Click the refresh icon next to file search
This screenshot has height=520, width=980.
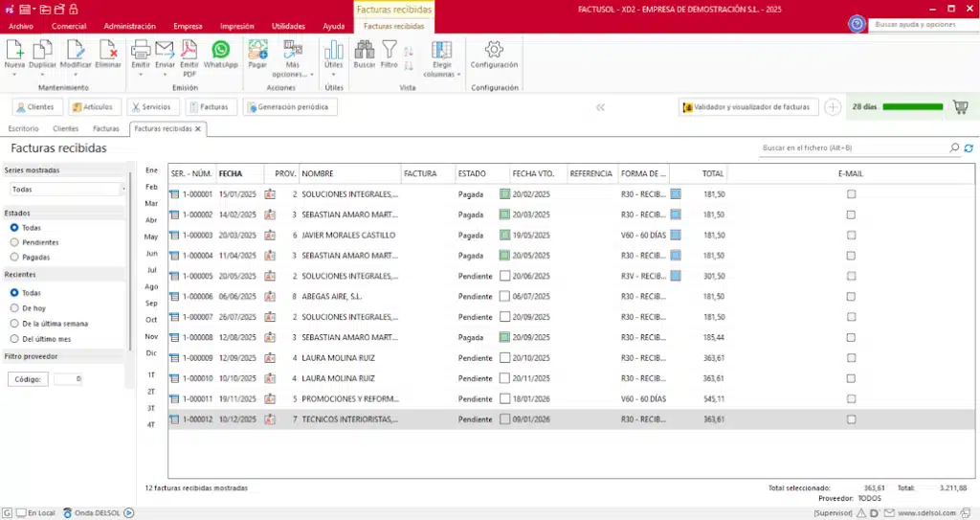(969, 148)
